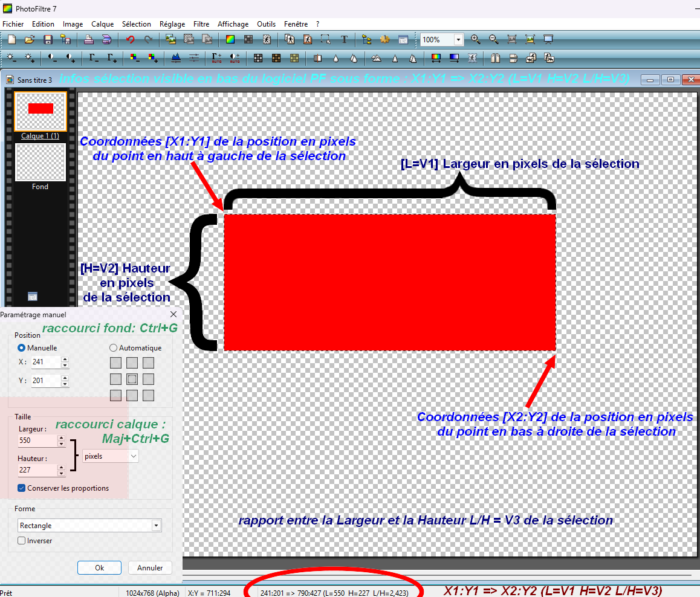Open the Fichier menu
The height and width of the screenshot is (597, 700).
pyautogui.click(x=13, y=24)
